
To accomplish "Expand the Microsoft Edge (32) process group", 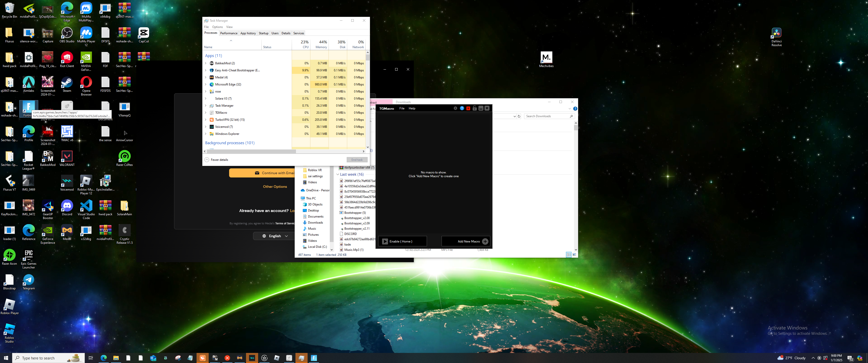I will click(x=206, y=84).
